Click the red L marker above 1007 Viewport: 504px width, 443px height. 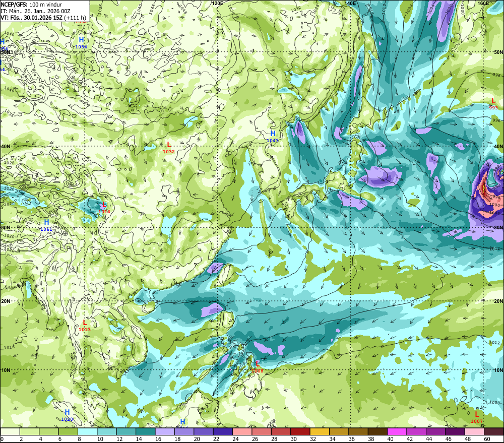(477, 414)
